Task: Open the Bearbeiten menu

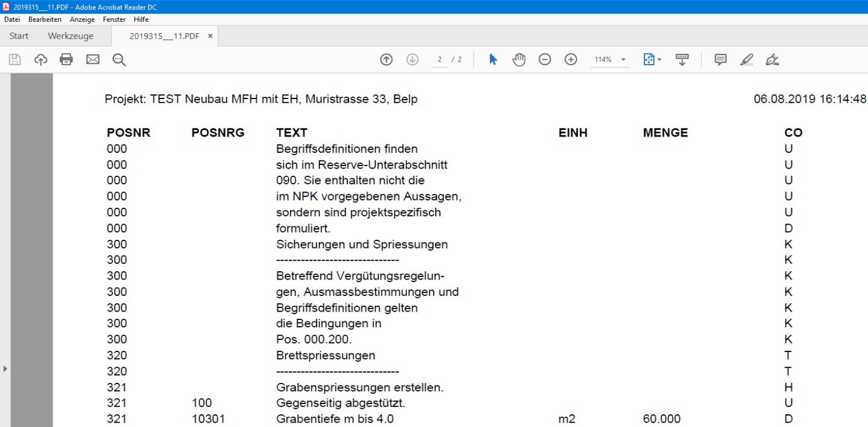Action: [x=45, y=19]
